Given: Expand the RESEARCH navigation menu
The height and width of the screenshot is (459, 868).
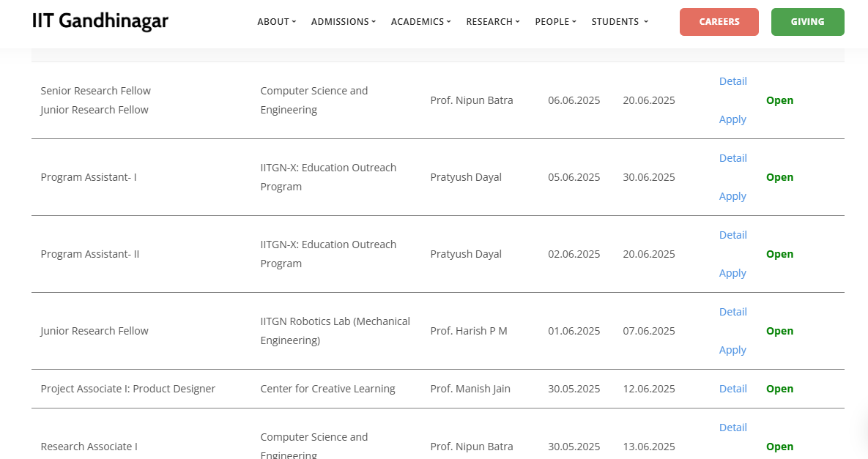Looking at the screenshot, I should click(x=492, y=22).
